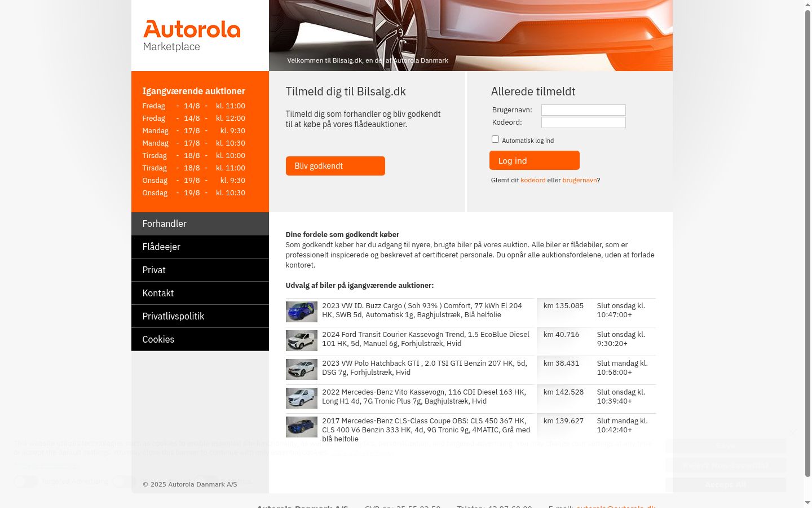Open the white VW Polo GTI thumbnail
This screenshot has height=508, width=812.
pyautogui.click(x=302, y=370)
